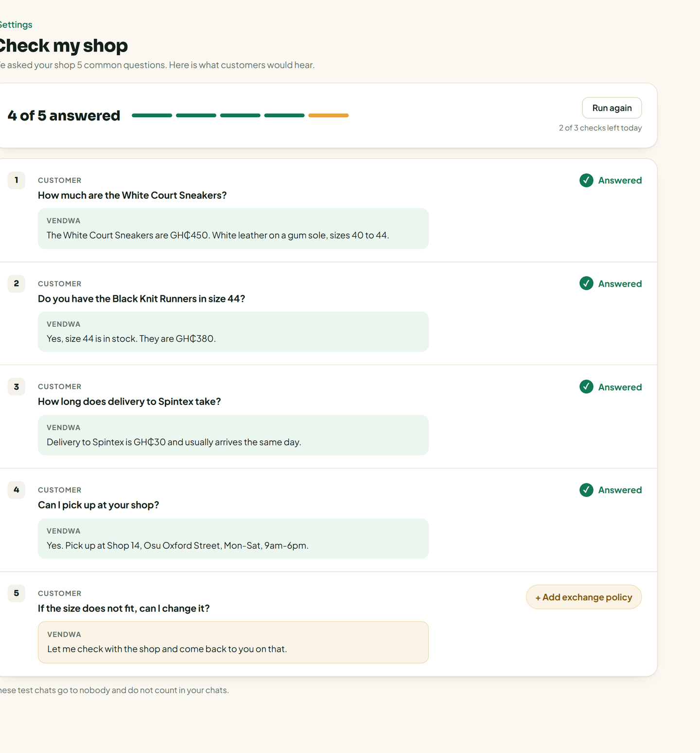Select question number 5 badge

[x=17, y=593]
